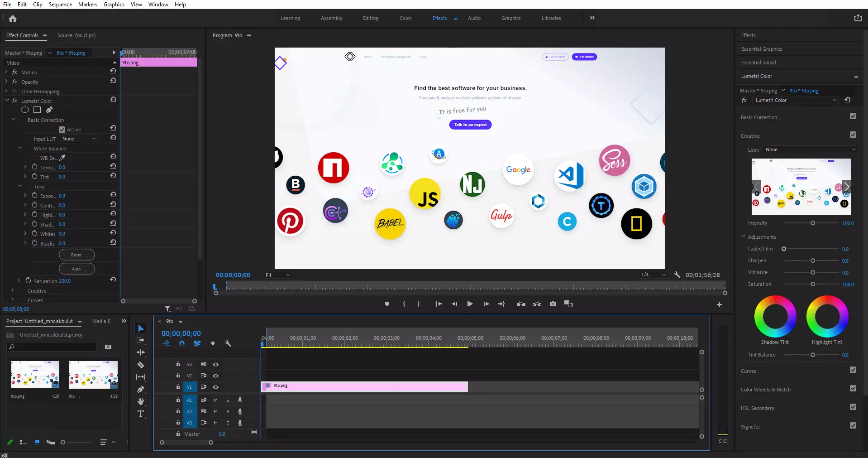Open the Button Editor plus icon
This screenshot has height=458, width=868.
(x=719, y=305)
